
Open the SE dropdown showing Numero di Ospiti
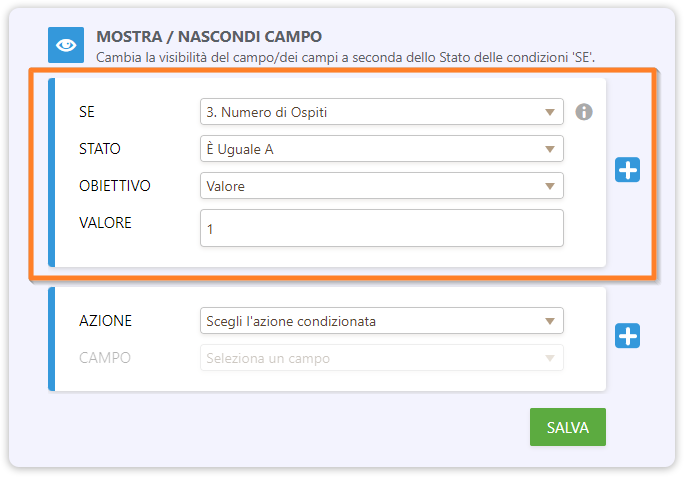[381, 112]
